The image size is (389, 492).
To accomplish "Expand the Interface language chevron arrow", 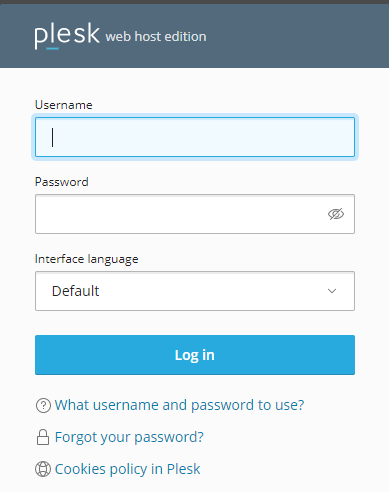I will point(332,291).
